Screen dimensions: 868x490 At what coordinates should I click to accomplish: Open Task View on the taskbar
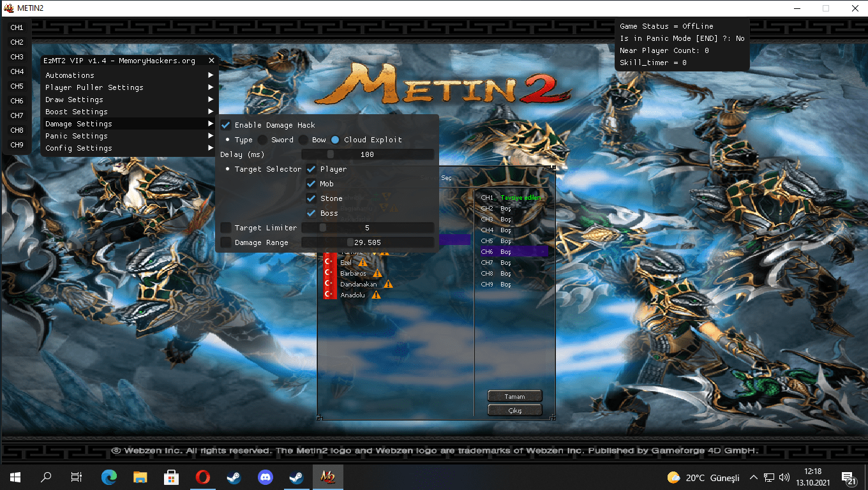pyautogui.click(x=77, y=477)
